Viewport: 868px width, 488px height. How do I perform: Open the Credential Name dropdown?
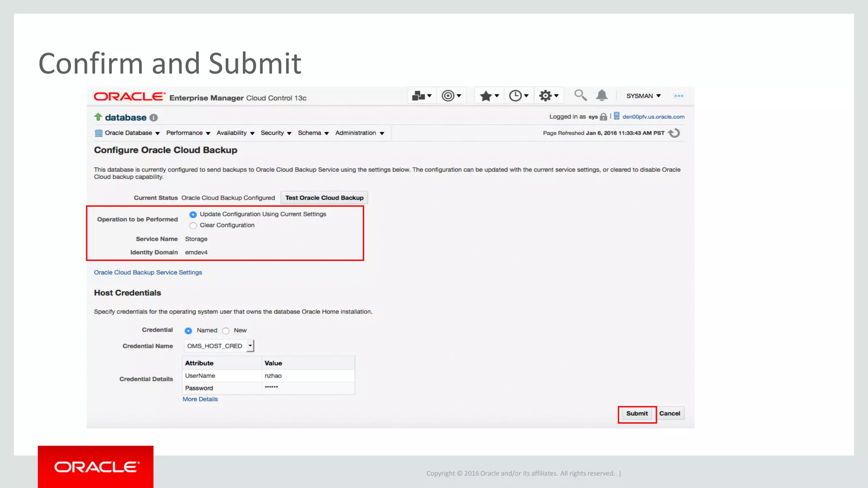coord(219,346)
